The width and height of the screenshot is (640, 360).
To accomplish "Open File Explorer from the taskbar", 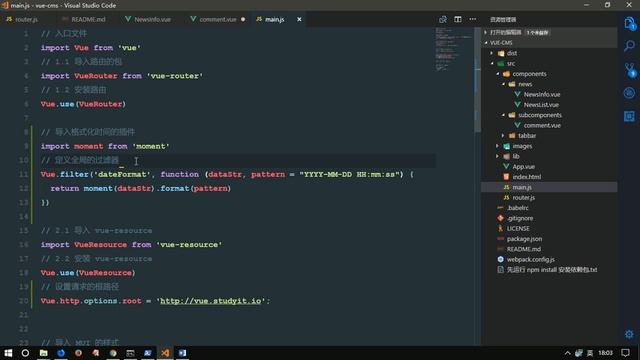I will click(44, 353).
